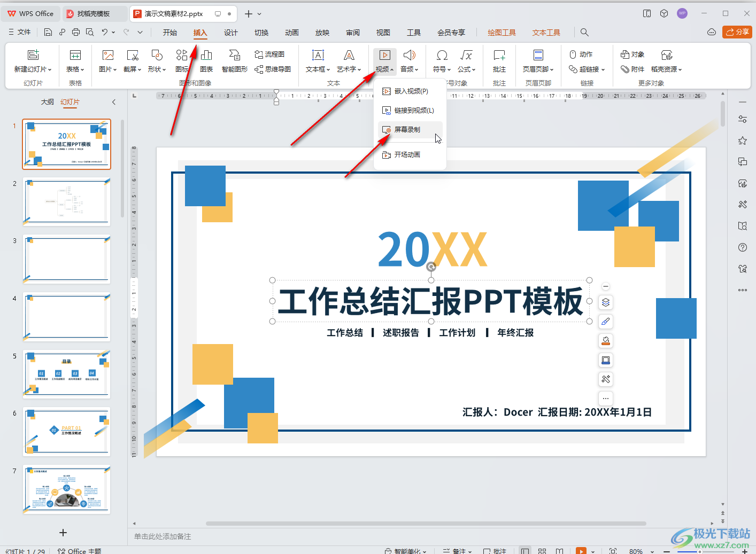The width and height of the screenshot is (756, 554).
Task: Click the zoom out minus button
Action: [667, 551]
